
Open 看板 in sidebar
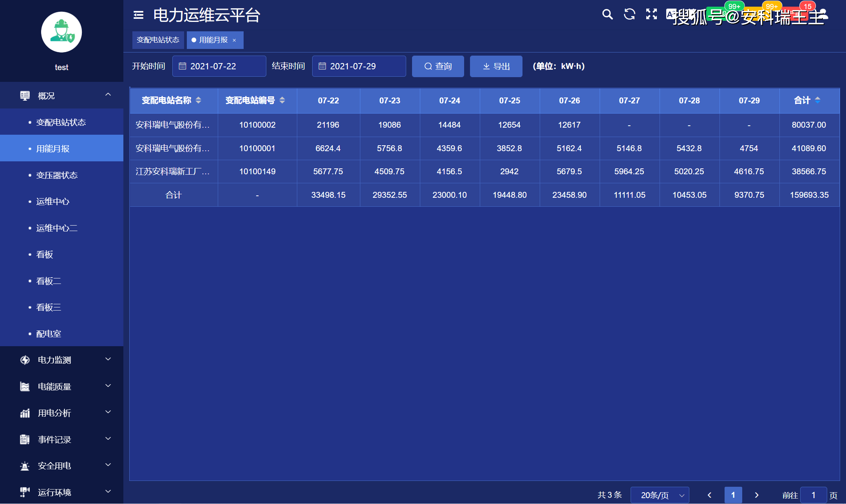point(61,255)
